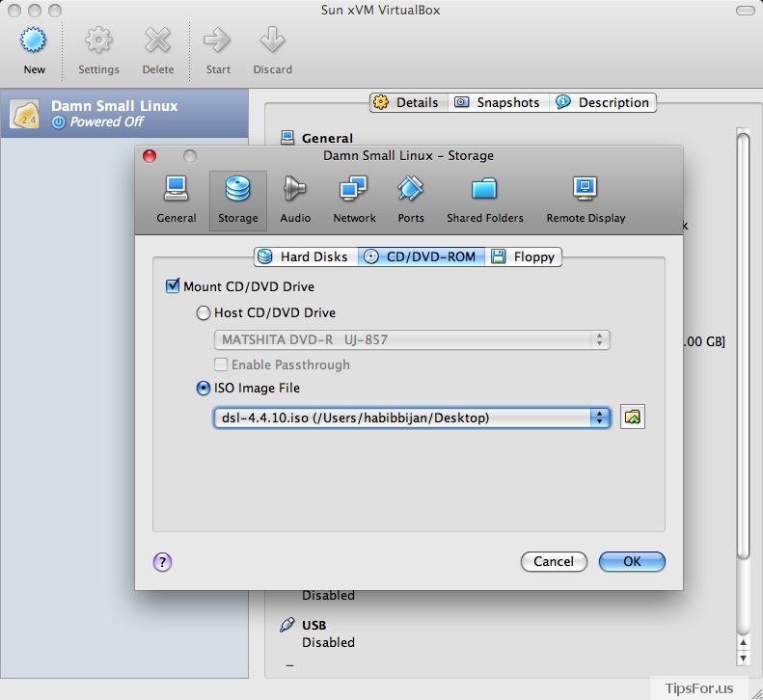Select ISO Image File radio button
763x700 pixels.
coord(203,389)
